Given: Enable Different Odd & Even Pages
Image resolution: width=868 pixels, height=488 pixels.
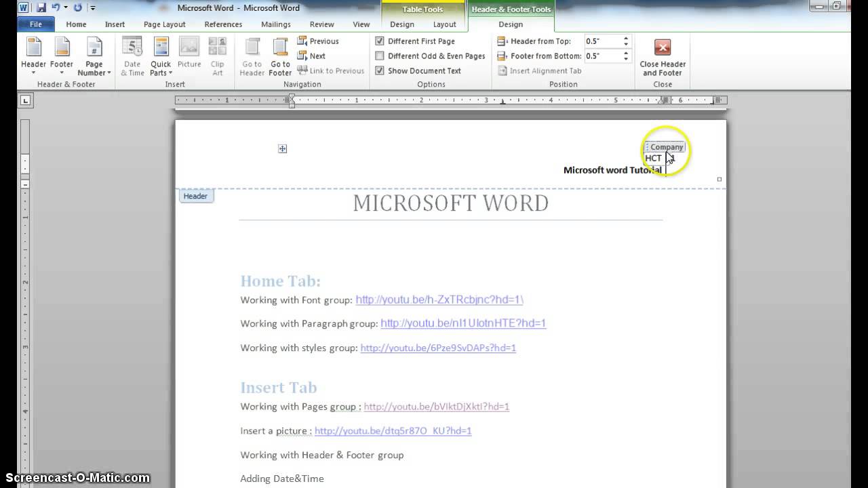Looking at the screenshot, I should click(380, 56).
